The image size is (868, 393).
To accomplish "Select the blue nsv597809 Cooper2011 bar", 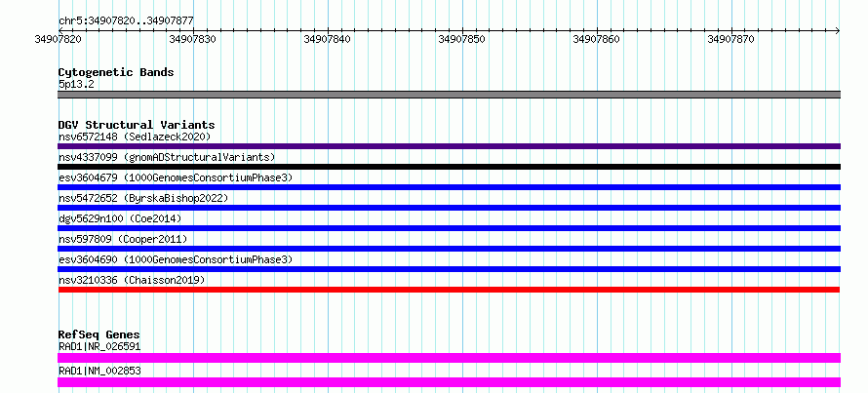I will [449, 249].
